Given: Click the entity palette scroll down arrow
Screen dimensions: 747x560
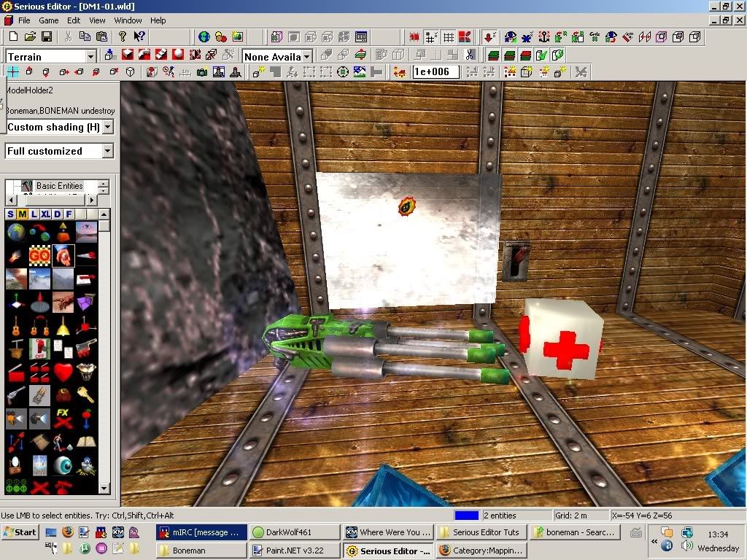Looking at the screenshot, I should 104,488.
